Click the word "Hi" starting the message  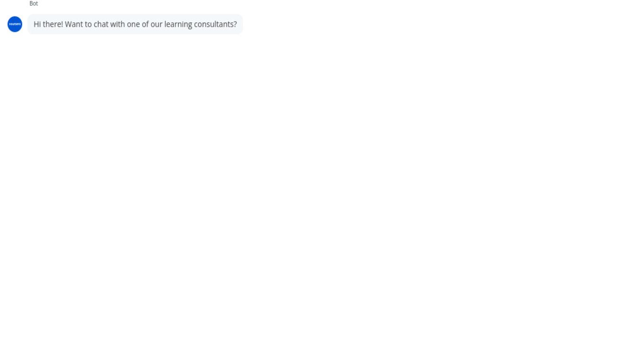click(x=37, y=24)
